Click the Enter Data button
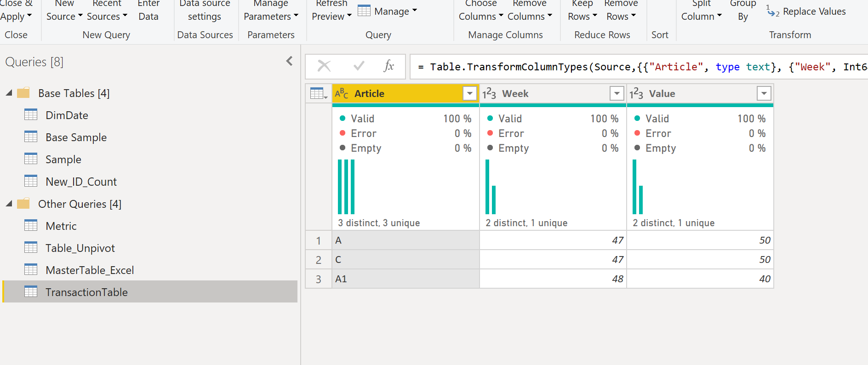The width and height of the screenshot is (868, 365). pyautogui.click(x=148, y=10)
